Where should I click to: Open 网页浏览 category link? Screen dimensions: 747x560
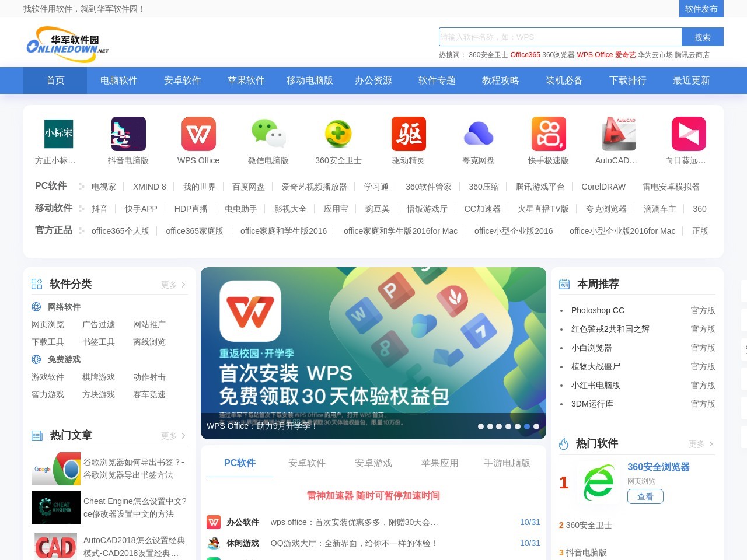48,324
